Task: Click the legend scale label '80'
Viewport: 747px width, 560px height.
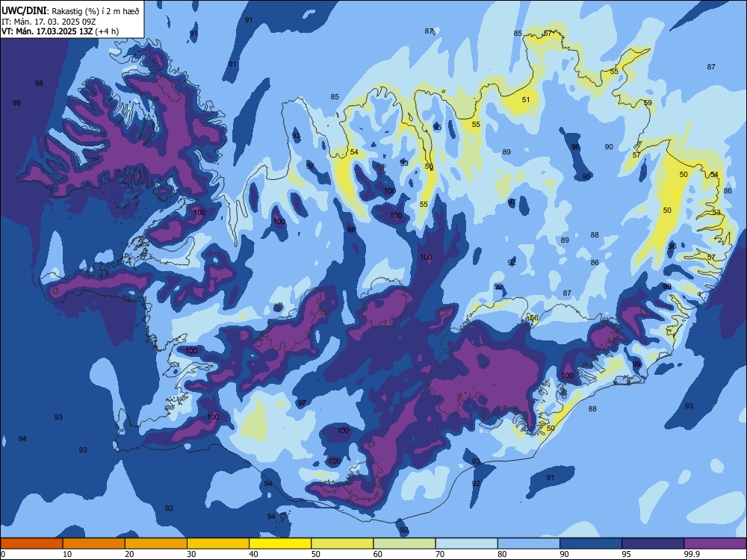Action: (x=502, y=554)
